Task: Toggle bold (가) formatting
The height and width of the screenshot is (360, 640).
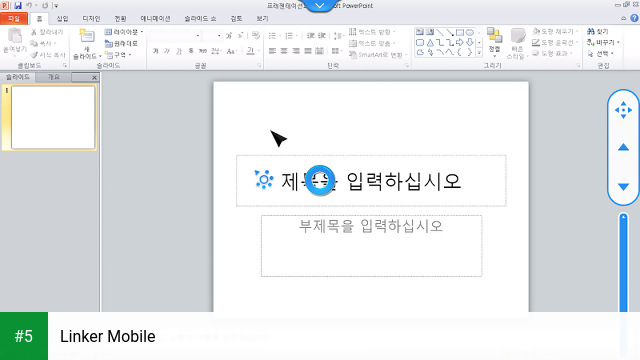Action: 156,51
